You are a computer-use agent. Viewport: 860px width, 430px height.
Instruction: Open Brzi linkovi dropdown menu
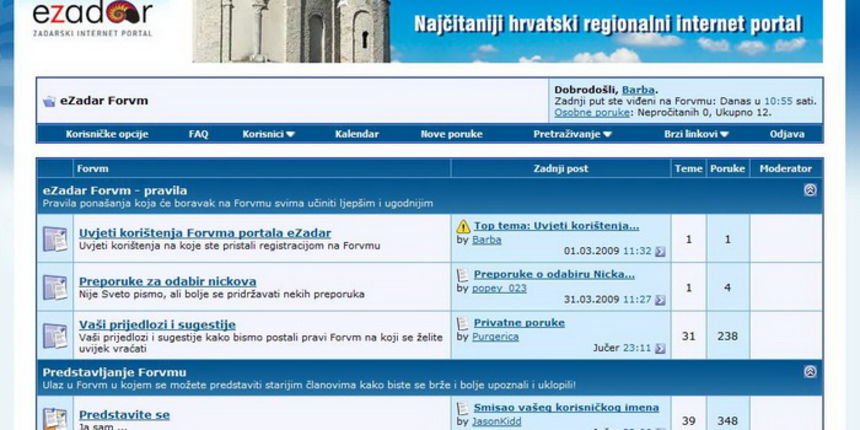point(696,134)
